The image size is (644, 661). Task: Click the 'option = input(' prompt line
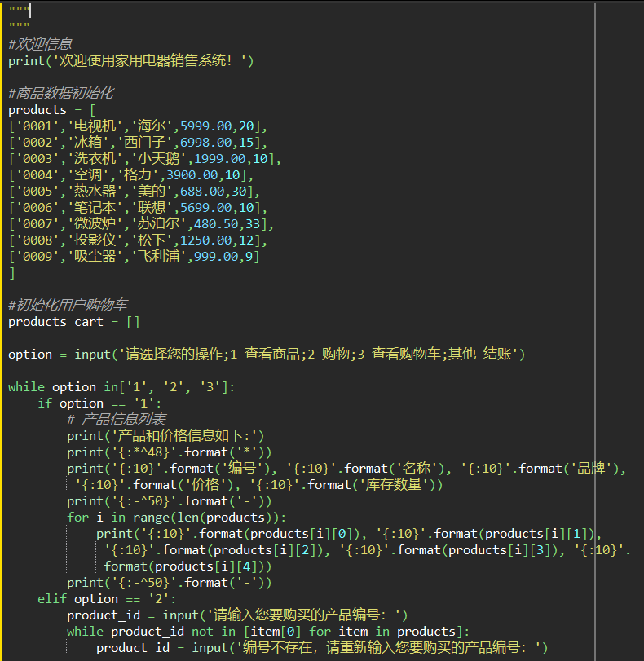[267, 354]
